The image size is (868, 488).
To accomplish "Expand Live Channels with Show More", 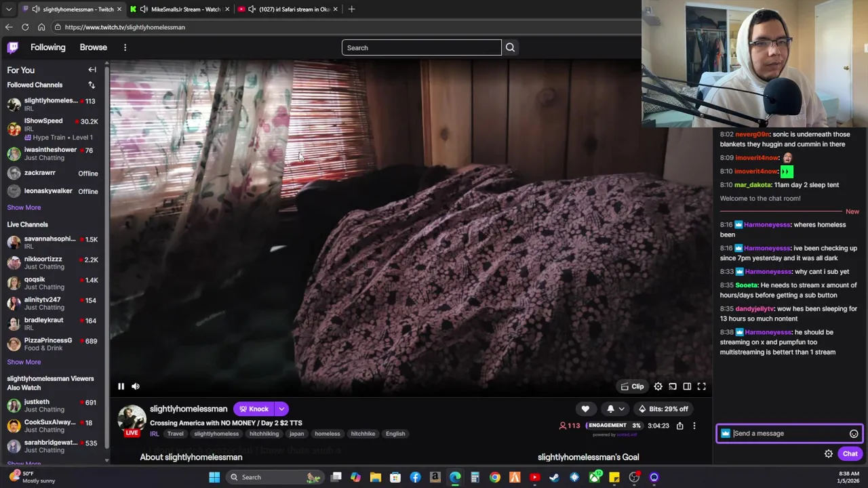I will (24, 362).
